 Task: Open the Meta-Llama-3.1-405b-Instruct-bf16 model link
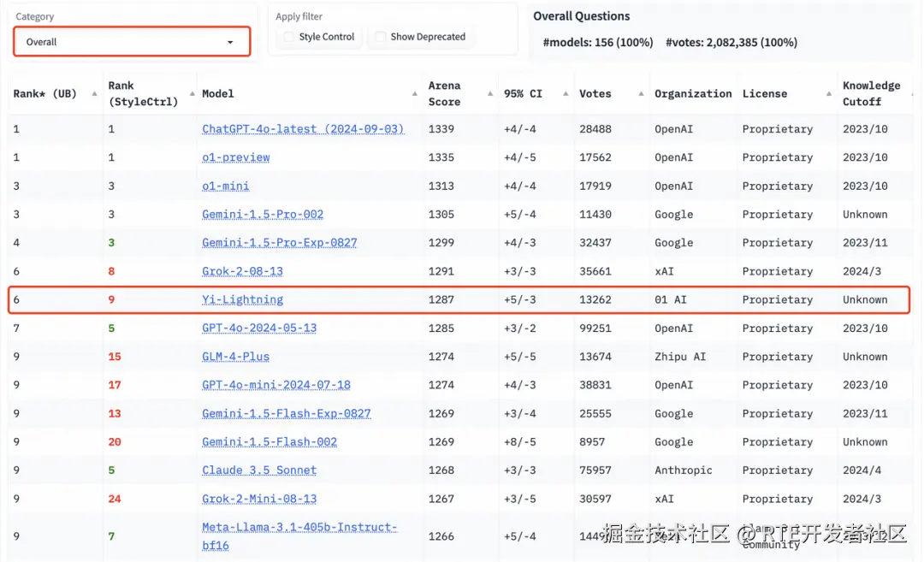(x=299, y=536)
